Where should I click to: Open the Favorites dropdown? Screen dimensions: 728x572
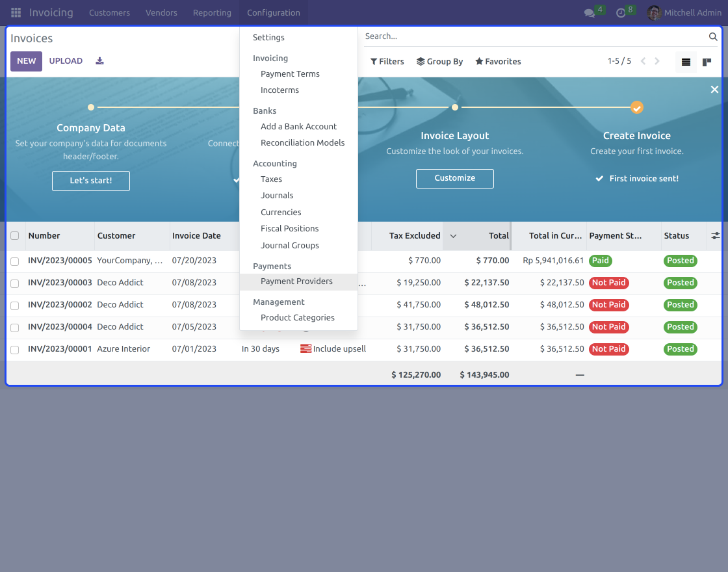[498, 61]
